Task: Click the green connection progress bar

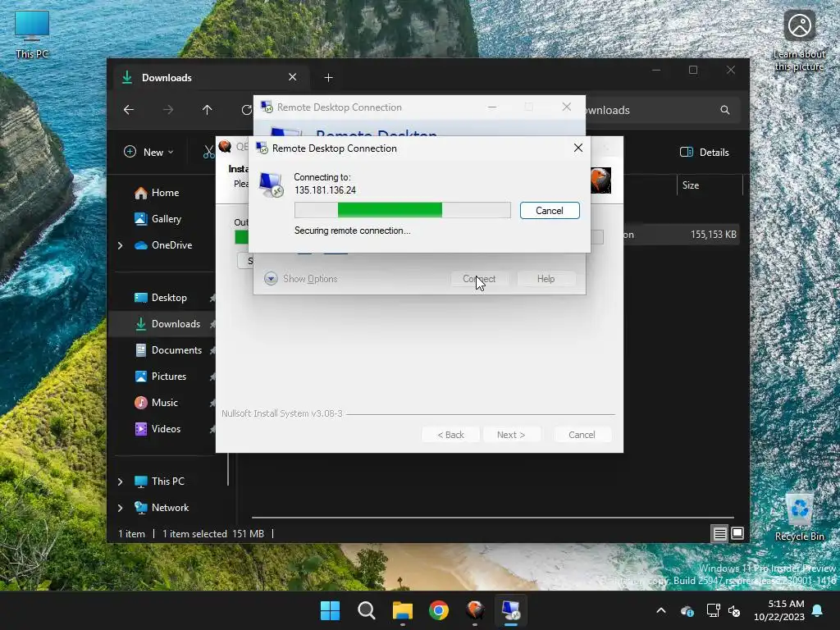Action: pos(402,210)
